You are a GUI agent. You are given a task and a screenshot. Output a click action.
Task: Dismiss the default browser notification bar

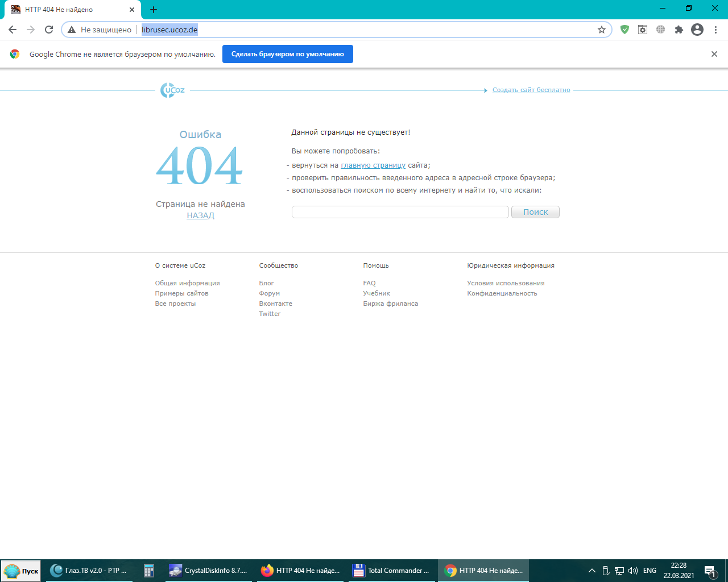(x=714, y=54)
